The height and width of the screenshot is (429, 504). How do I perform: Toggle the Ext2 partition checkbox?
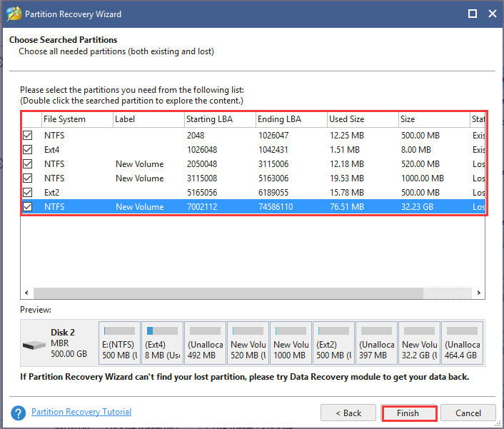click(28, 193)
